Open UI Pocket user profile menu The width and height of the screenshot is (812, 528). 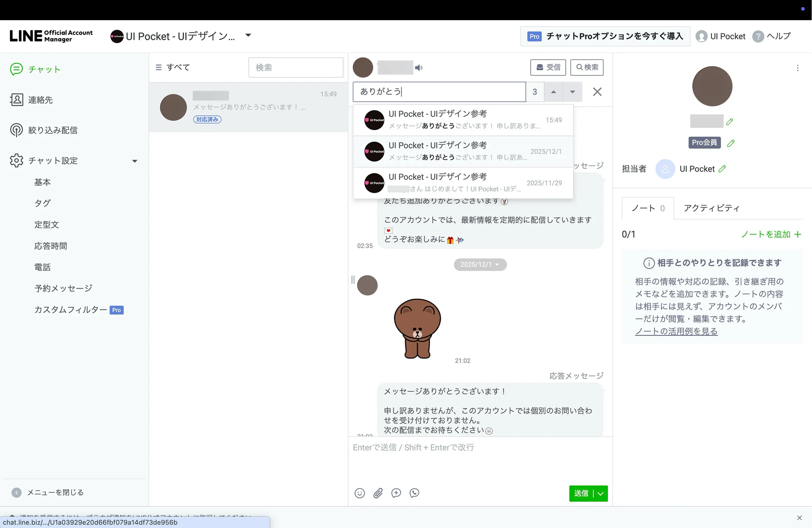[721, 36]
